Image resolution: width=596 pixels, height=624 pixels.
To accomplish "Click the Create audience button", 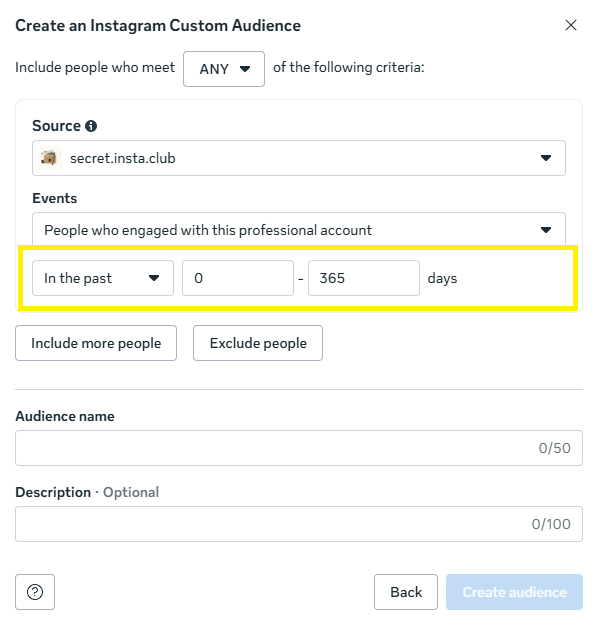I will pyautogui.click(x=514, y=592).
